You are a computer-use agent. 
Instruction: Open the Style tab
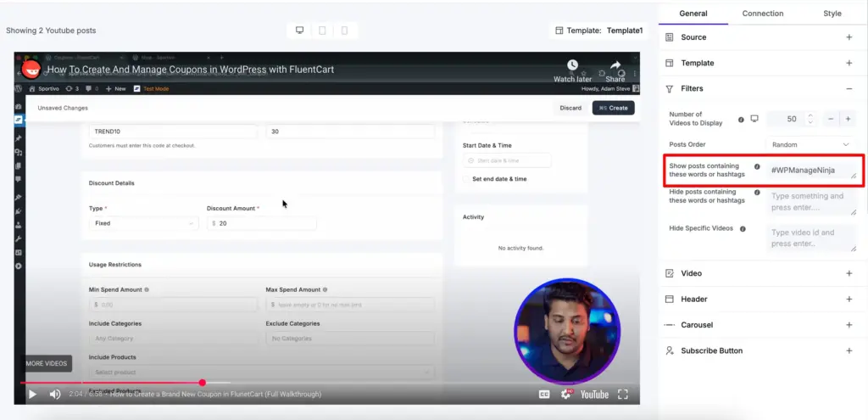[832, 14]
